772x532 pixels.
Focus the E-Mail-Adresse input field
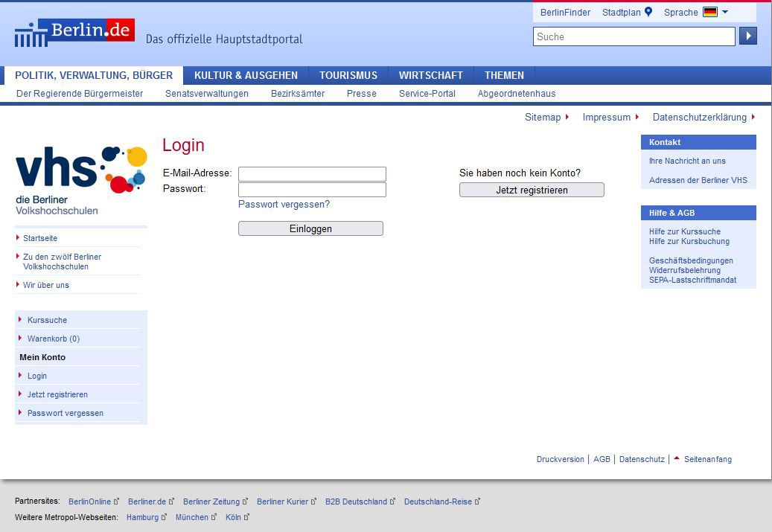tap(312, 173)
